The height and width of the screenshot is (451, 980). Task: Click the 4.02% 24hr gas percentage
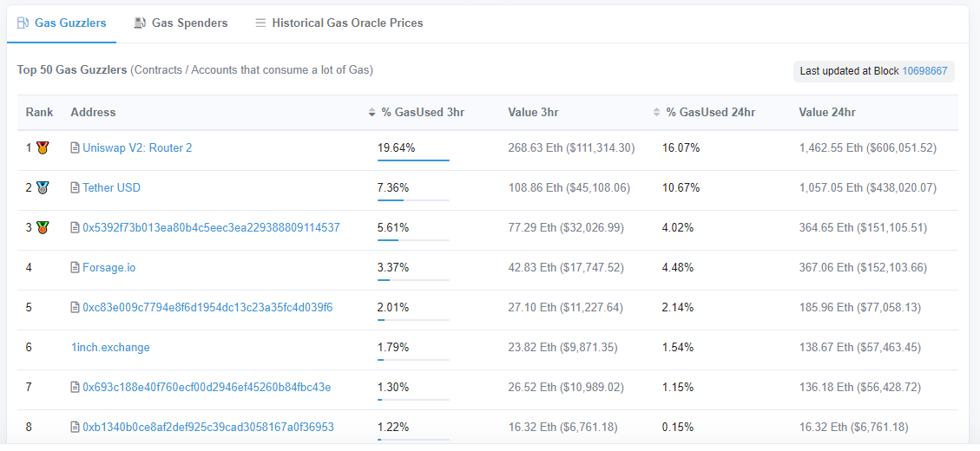pyautogui.click(x=678, y=227)
